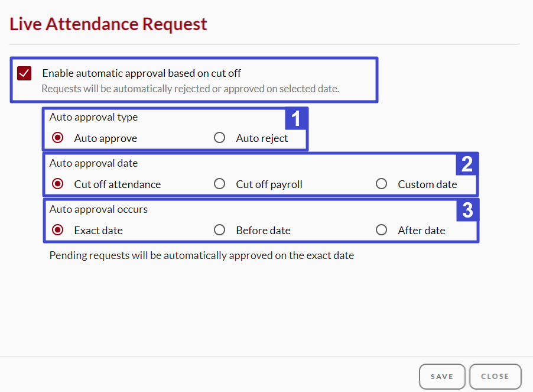533x392 pixels.
Task: Click the number 1 annotation badge
Action: coord(296,119)
